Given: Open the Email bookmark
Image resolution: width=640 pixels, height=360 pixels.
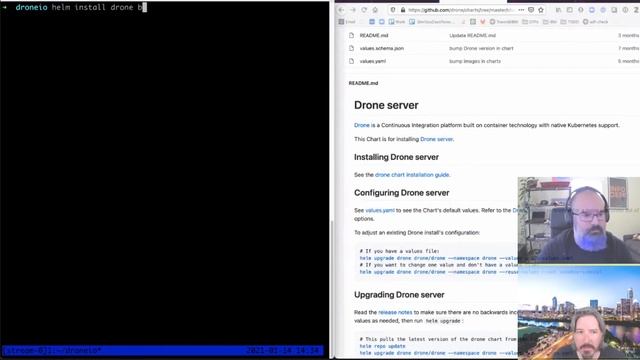Looking at the screenshot, I should tap(347, 22).
